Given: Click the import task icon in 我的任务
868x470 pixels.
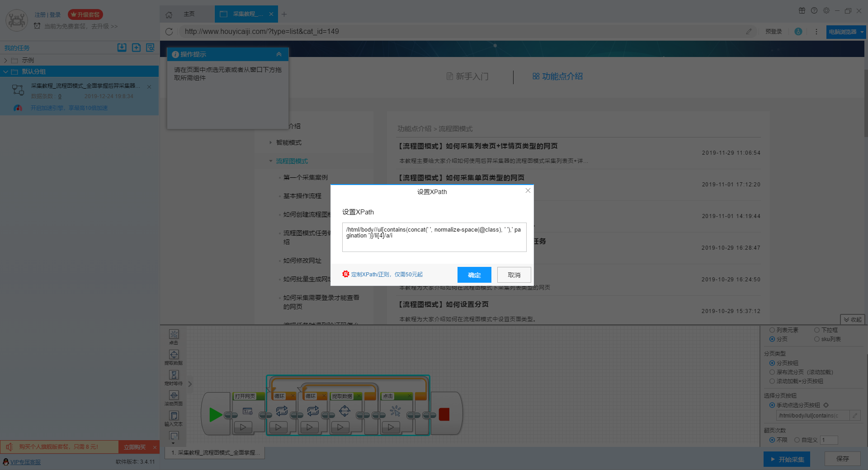Looking at the screenshot, I should [x=122, y=47].
